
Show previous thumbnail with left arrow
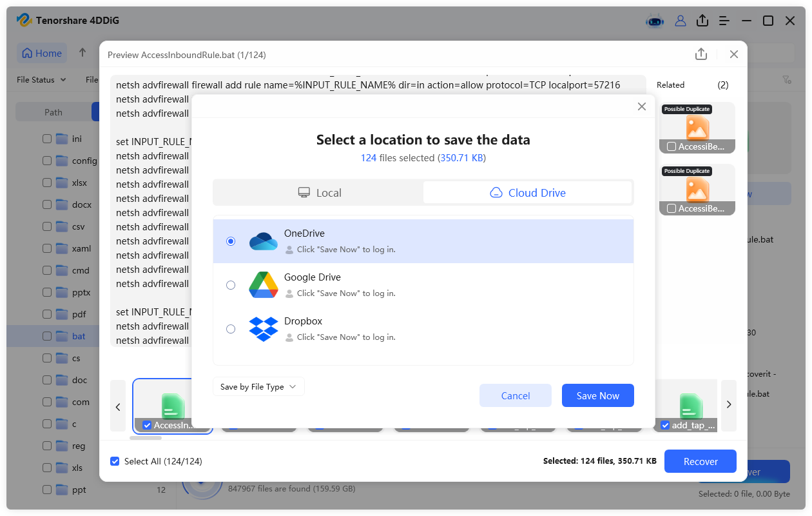pyautogui.click(x=118, y=406)
